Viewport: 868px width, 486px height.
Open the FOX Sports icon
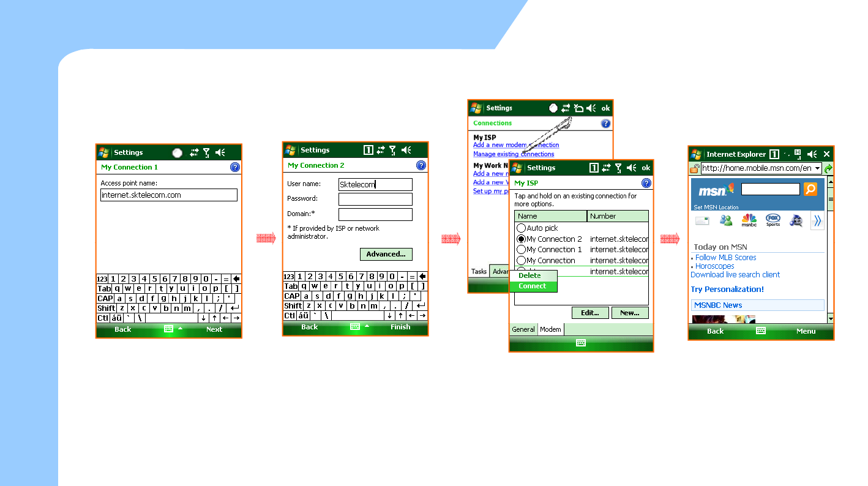773,221
